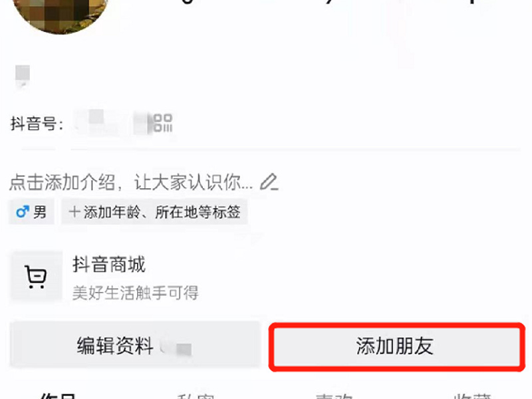
Task: Tap the 抖音号 ID label
Action: pyautogui.click(x=37, y=123)
